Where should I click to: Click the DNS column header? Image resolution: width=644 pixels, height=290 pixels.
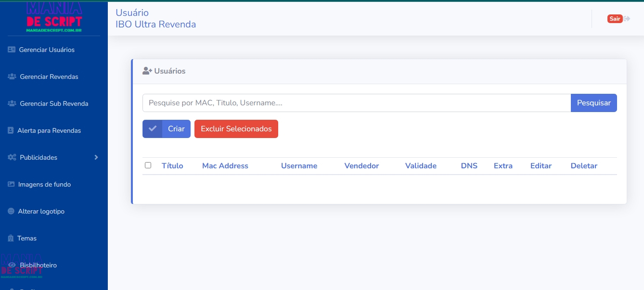click(469, 166)
